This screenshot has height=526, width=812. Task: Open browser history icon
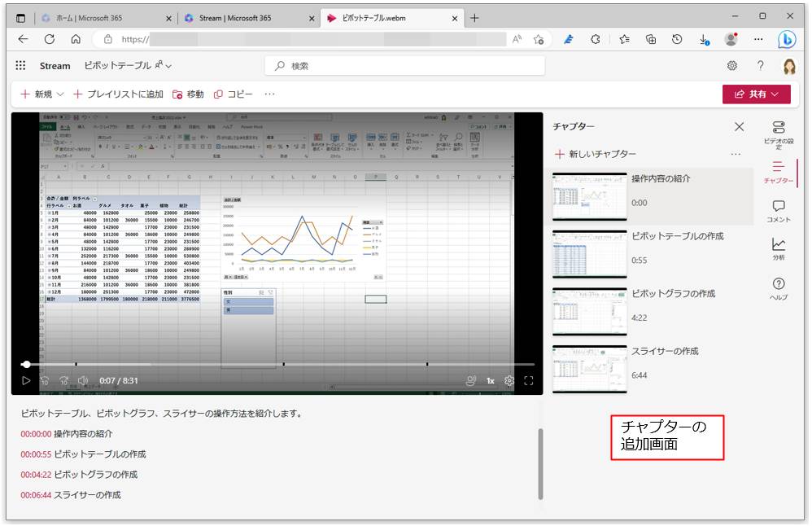pyautogui.click(x=677, y=39)
